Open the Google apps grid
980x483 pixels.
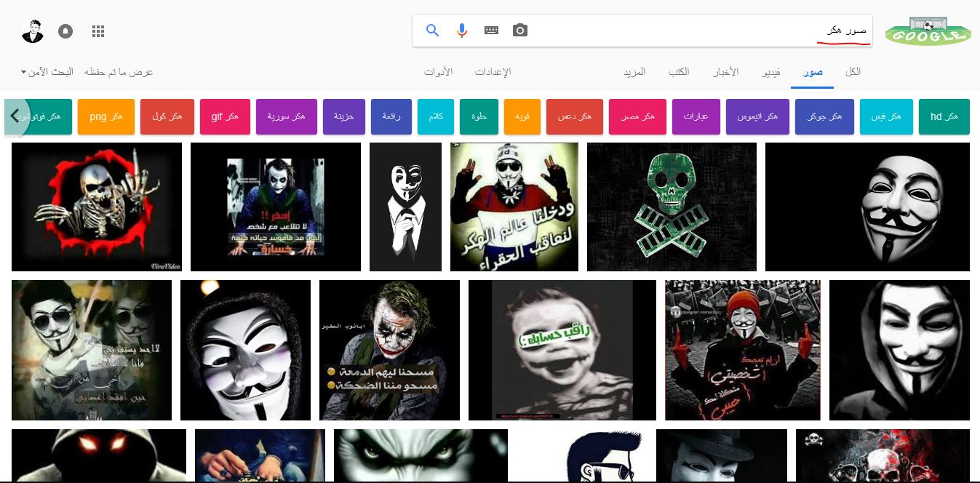98,31
